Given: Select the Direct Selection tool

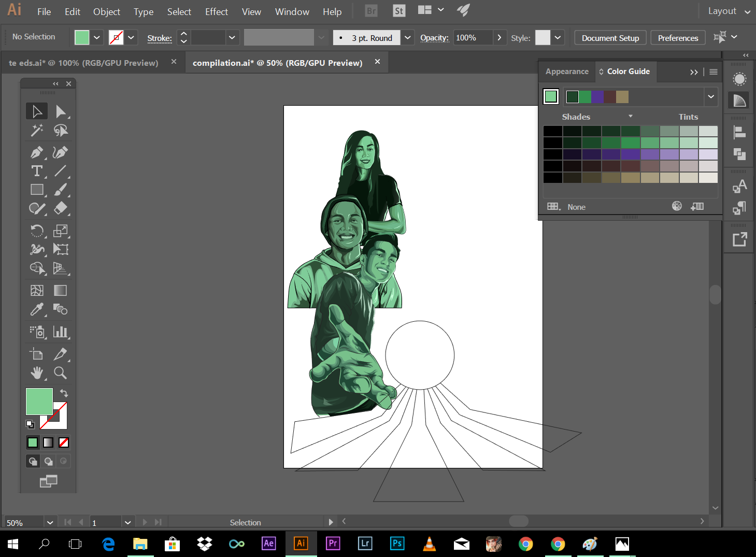Looking at the screenshot, I should point(60,111).
